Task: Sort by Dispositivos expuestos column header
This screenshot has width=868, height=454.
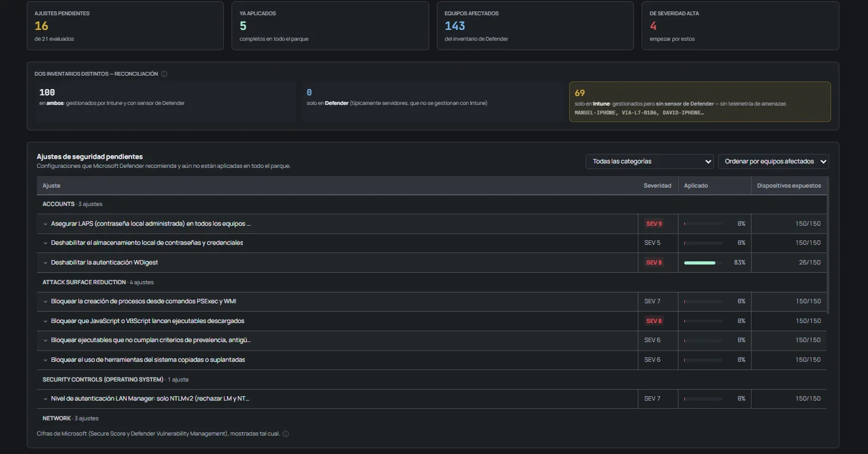Action: click(789, 186)
